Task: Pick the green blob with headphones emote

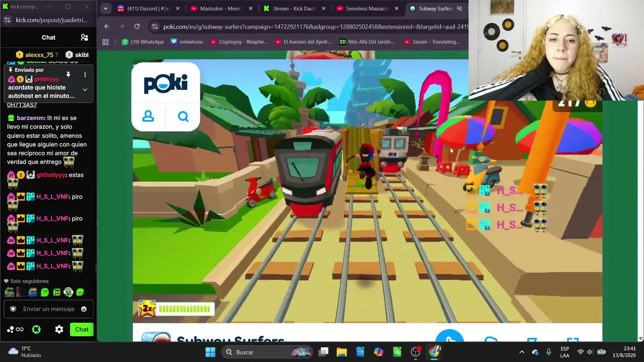Action: 68,292
